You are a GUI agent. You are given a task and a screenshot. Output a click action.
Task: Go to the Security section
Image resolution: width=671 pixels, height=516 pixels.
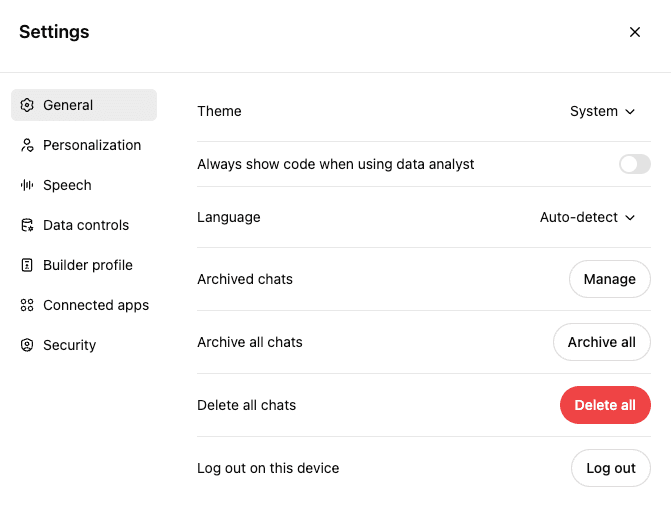(69, 345)
